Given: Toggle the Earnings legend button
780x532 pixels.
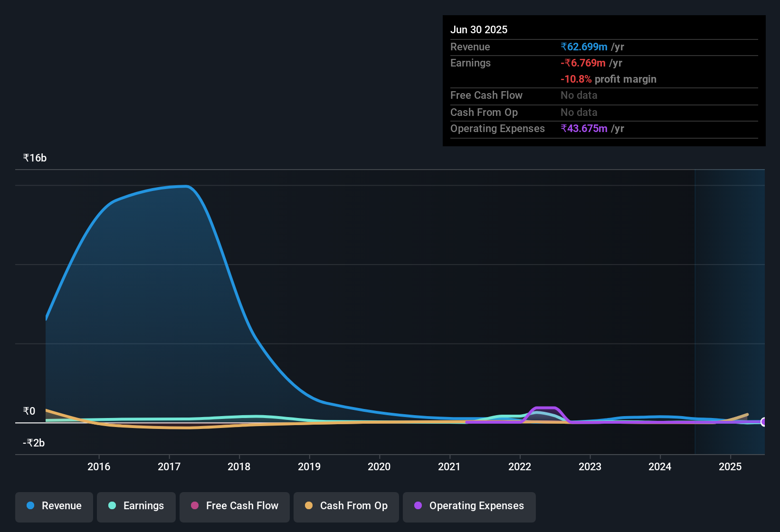Looking at the screenshot, I should (136, 506).
